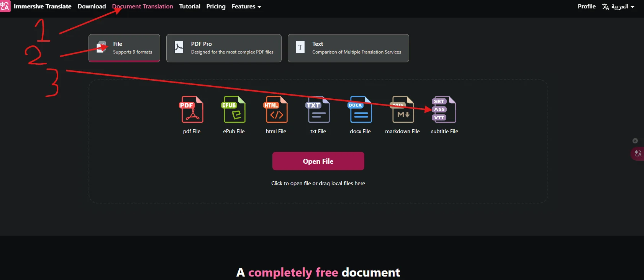The width and height of the screenshot is (644, 280).
Task: Select the pdf File format icon
Action: click(192, 109)
